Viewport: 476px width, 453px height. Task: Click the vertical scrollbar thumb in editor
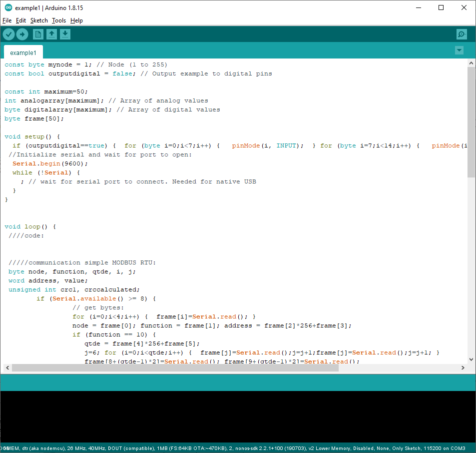tap(471, 122)
